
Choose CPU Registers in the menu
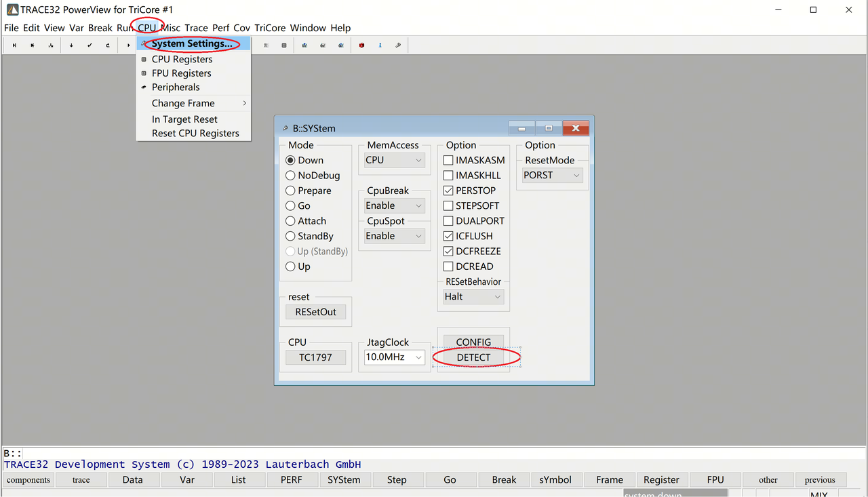click(193, 60)
